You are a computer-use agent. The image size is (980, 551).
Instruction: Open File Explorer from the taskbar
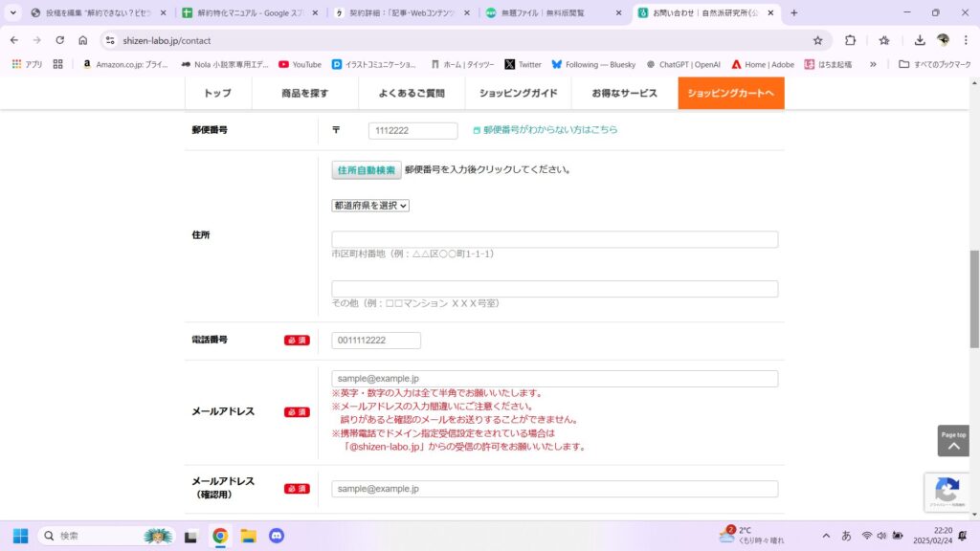pyautogui.click(x=248, y=536)
